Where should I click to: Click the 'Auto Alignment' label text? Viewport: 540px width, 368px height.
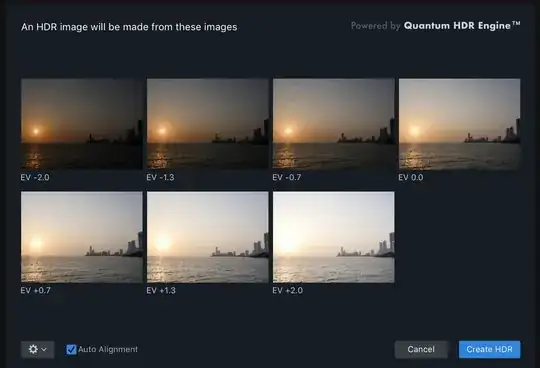pos(108,349)
